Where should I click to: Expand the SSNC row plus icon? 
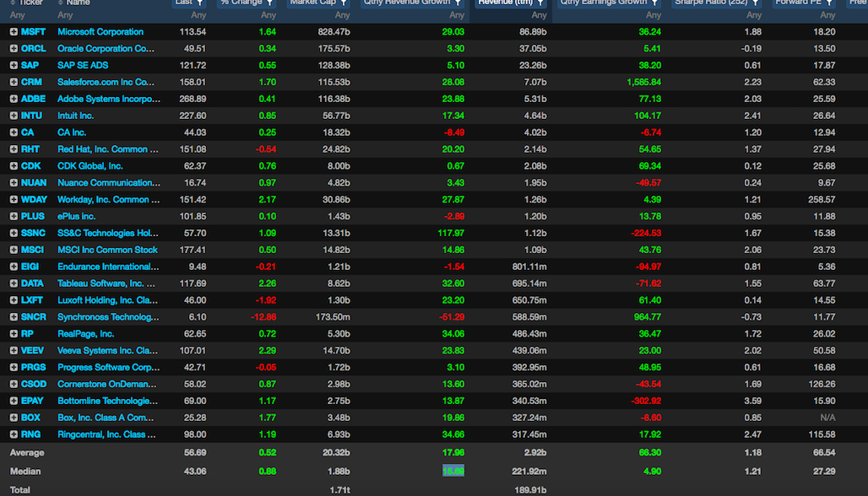coord(14,234)
